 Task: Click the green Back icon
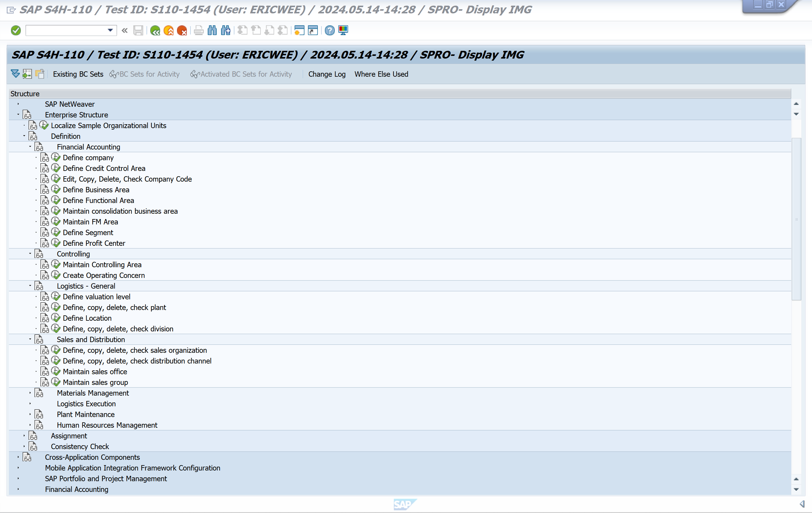(155, 30)
